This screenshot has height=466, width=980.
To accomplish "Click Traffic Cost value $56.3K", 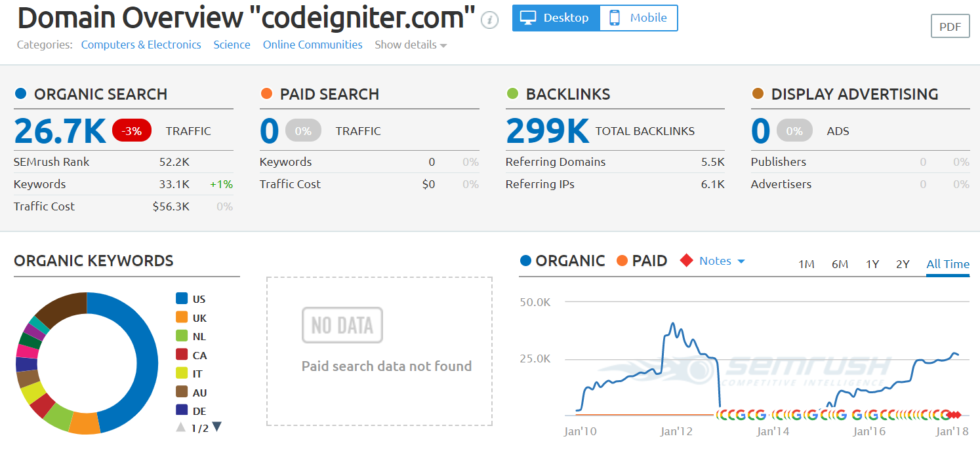I will coord(171,206).
